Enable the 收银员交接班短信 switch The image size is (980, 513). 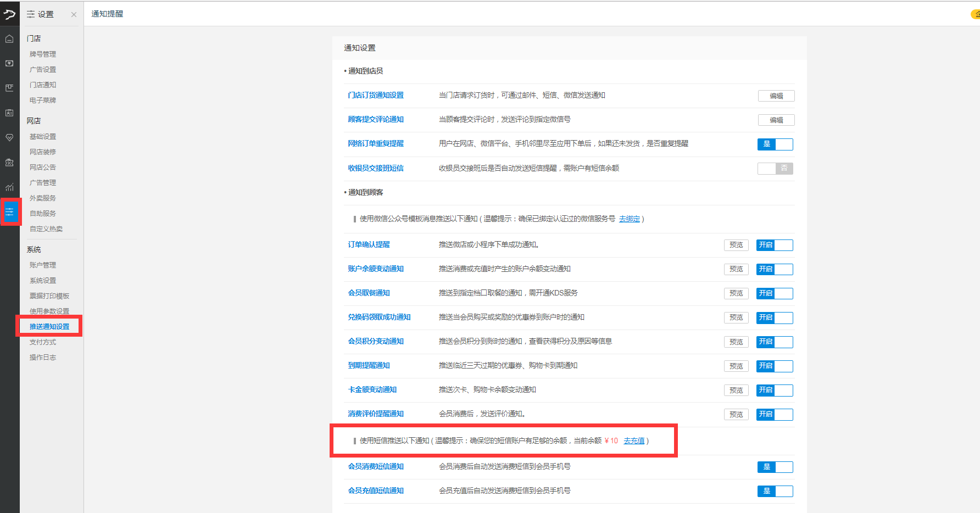tap(775, 169)
